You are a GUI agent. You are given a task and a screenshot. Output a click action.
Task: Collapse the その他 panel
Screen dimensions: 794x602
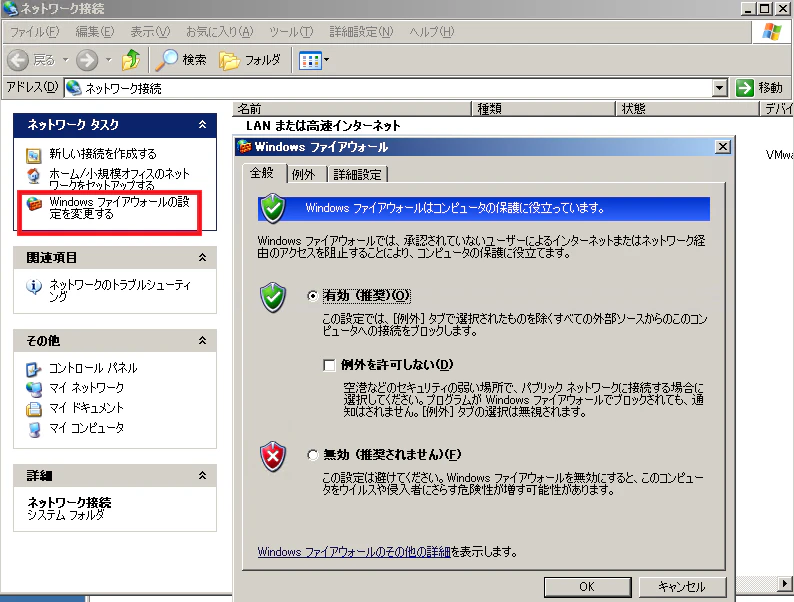[x=203, y=341]
